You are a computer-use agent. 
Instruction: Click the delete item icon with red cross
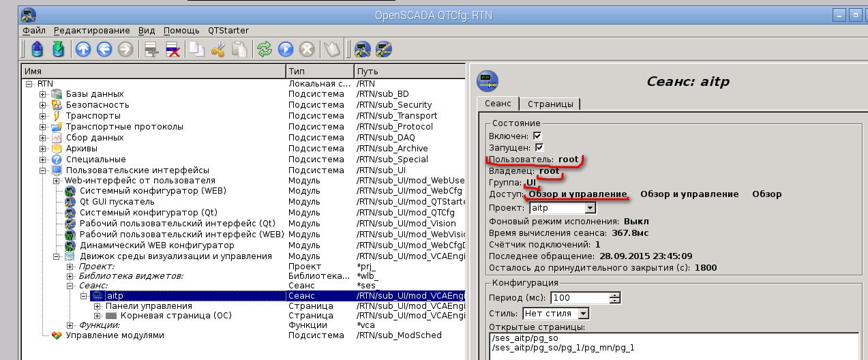pos(173,49)
